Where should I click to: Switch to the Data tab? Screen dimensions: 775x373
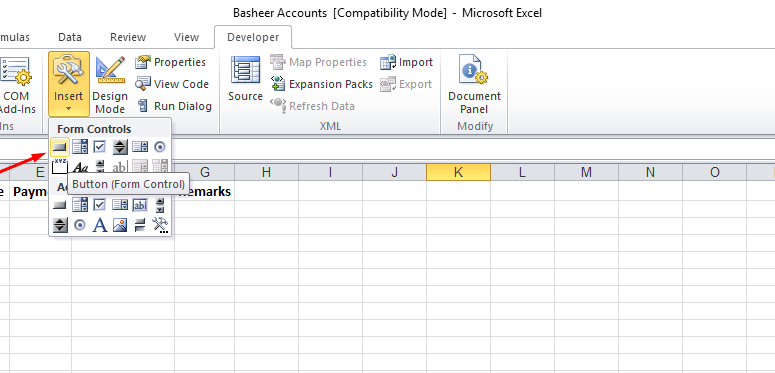pyautogui.click(x=70, y=37)
